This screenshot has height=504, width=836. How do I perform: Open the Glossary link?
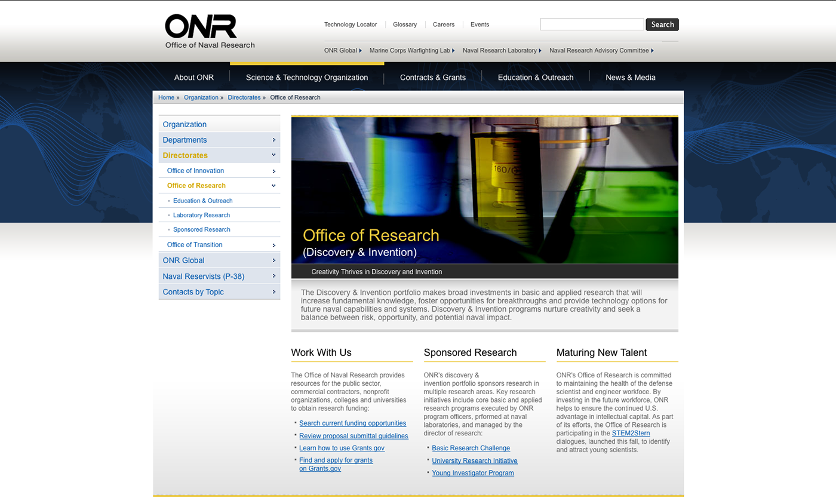(405, 24)
